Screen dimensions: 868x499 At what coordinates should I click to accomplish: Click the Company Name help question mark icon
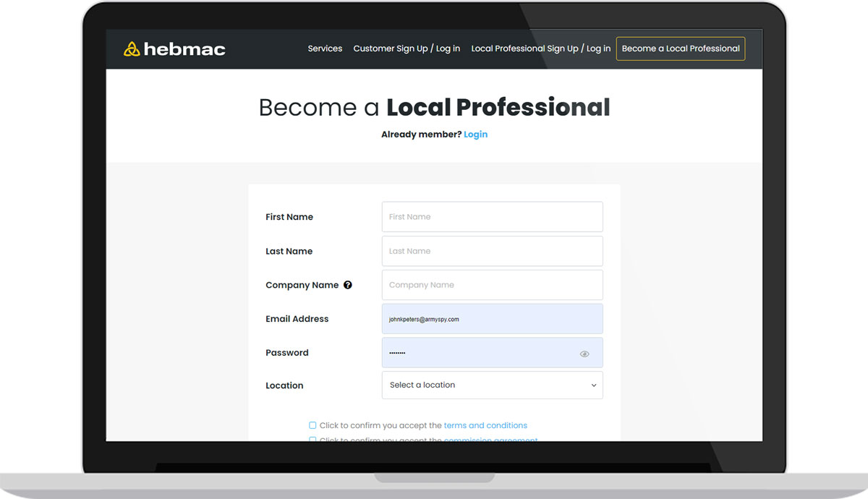tap(348, 285)
